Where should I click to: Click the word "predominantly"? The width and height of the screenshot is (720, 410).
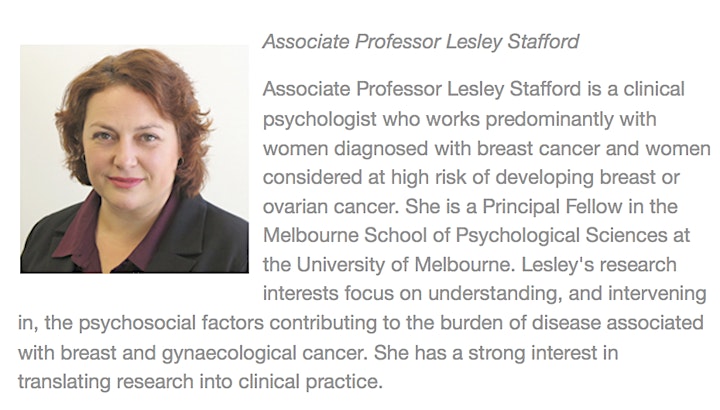(x=550, y=119)
